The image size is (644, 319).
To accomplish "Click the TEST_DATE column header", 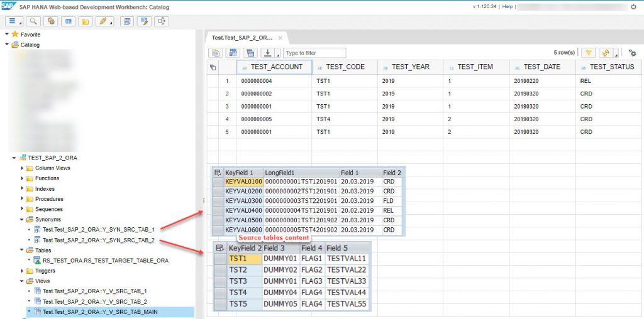I will [x=543, y=67].
